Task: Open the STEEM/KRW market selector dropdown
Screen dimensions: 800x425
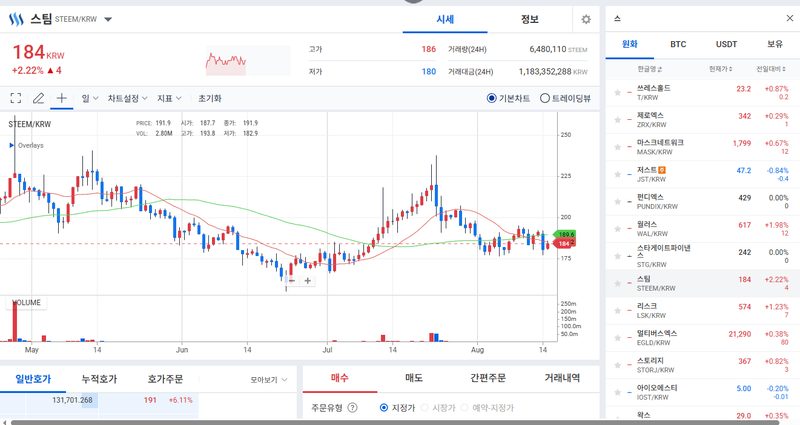Action: tap(108, 19)
